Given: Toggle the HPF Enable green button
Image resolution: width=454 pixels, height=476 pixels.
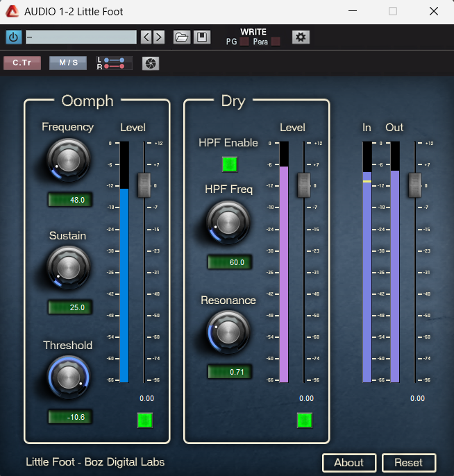Looking at the screenshot, I should click(x=229, y=164).
